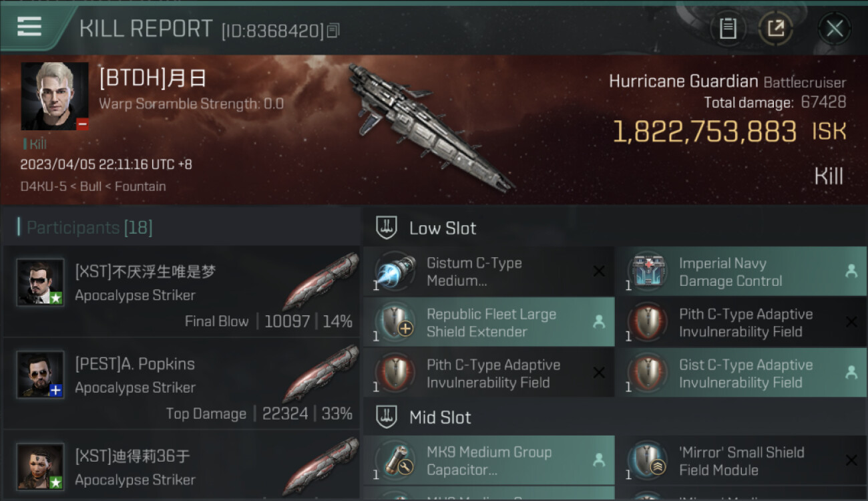Select the 'Mirror' Small Shield Field Module icon
This screenshot has height=501, width=868.
(648, 460)
